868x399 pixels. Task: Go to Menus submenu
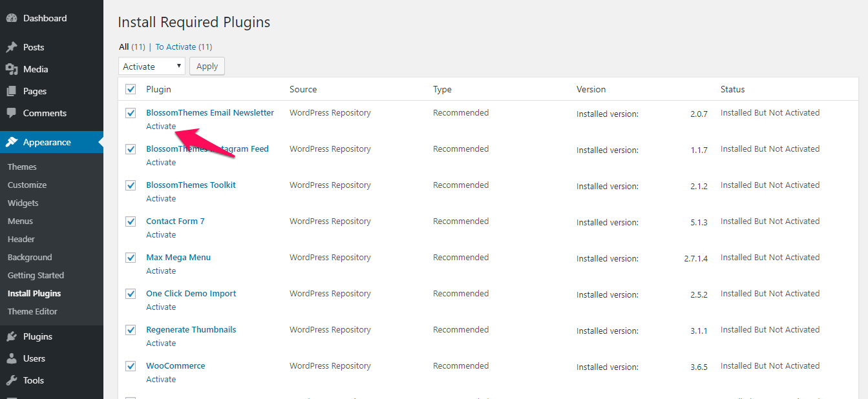pos(20,221)
